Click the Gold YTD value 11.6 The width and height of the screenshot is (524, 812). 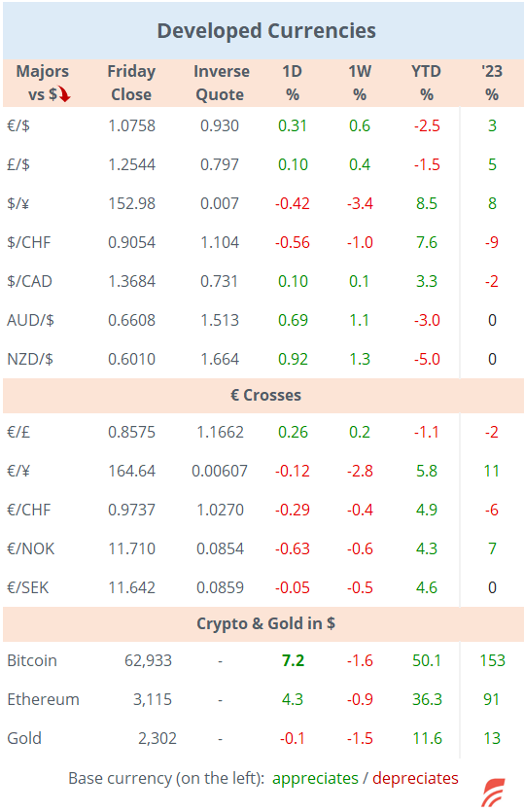[x=427, y=738]
